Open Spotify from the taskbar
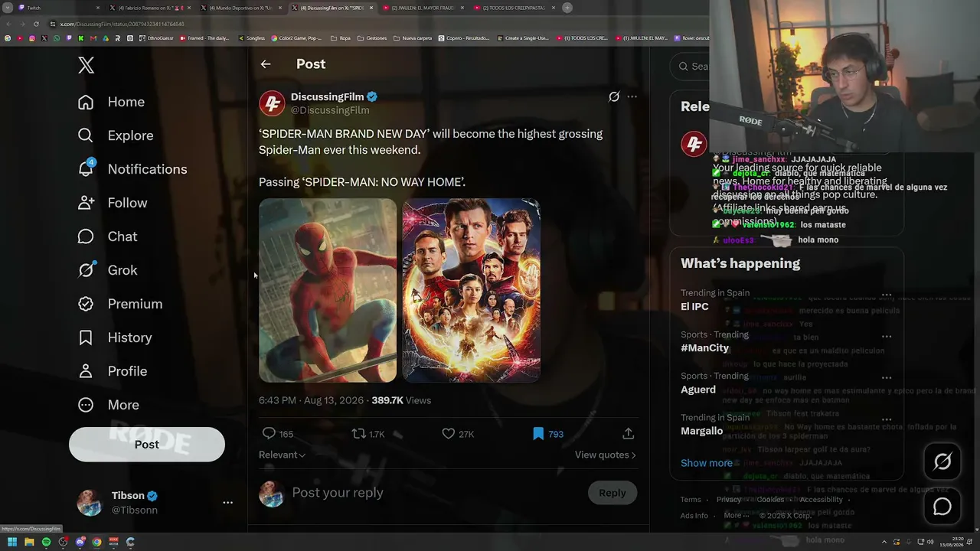The height and width of the screenshot is (551, 980). (x=46, y=542)
